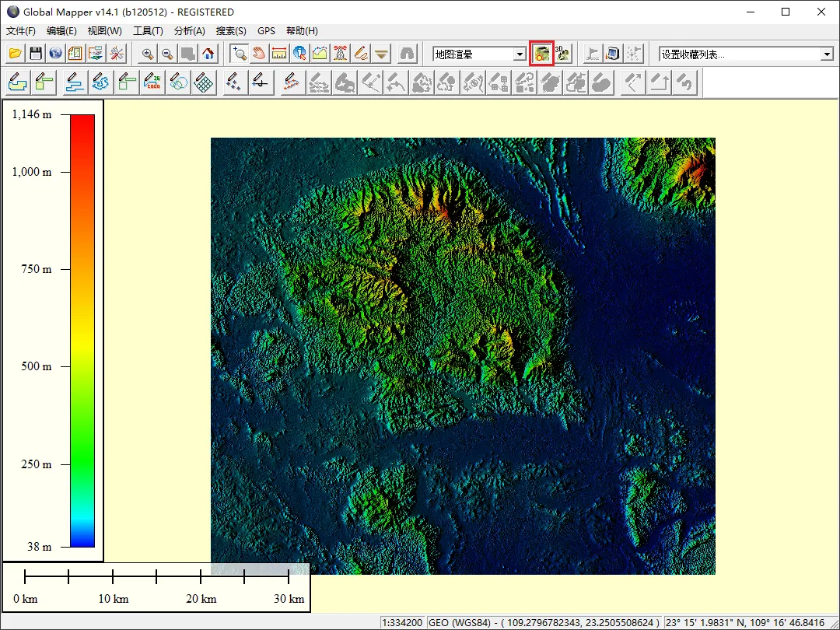Image resolution: width=840 pixels, height=630 pixels.
Task: Select the Create Range Rings tool
Action: (x=178, y=83)
